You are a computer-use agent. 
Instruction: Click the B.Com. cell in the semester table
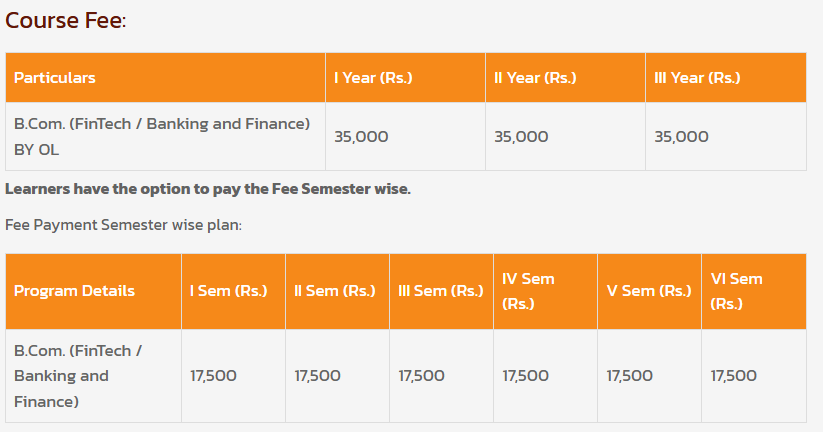[78, 376]
